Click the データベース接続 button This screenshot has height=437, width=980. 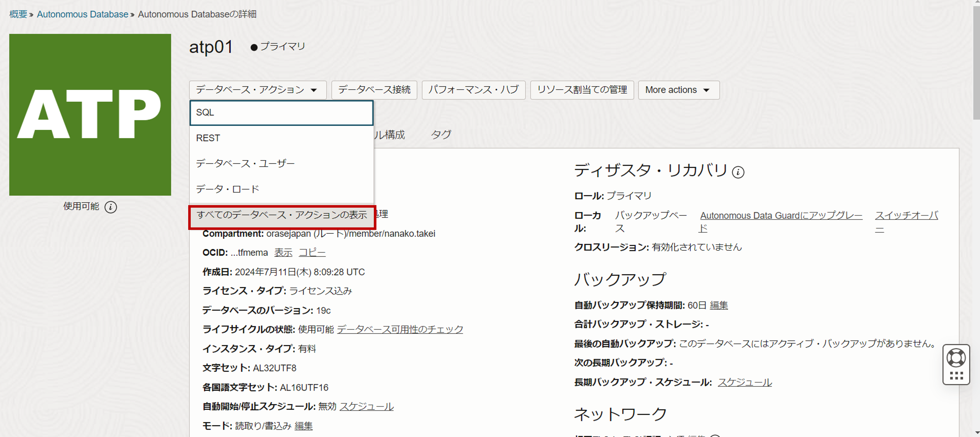374,90
